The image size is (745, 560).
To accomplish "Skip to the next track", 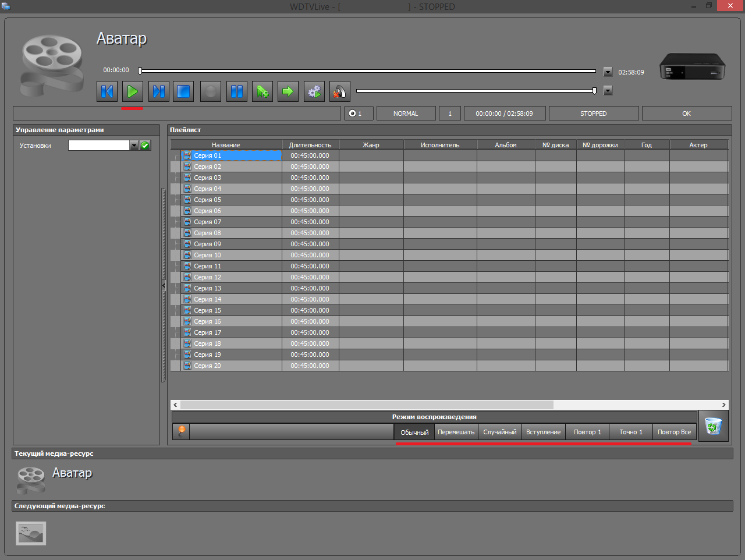I will pos(158,91).
